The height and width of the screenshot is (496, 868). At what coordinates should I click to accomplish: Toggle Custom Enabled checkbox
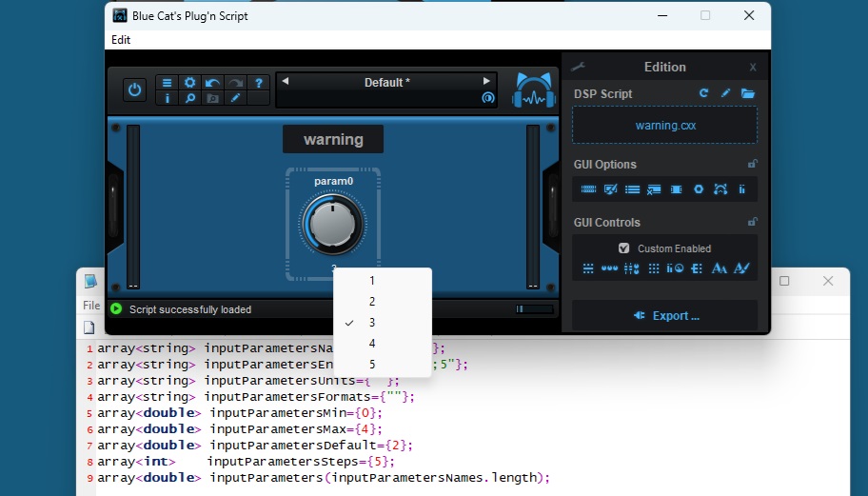click(x=624, y=248)
